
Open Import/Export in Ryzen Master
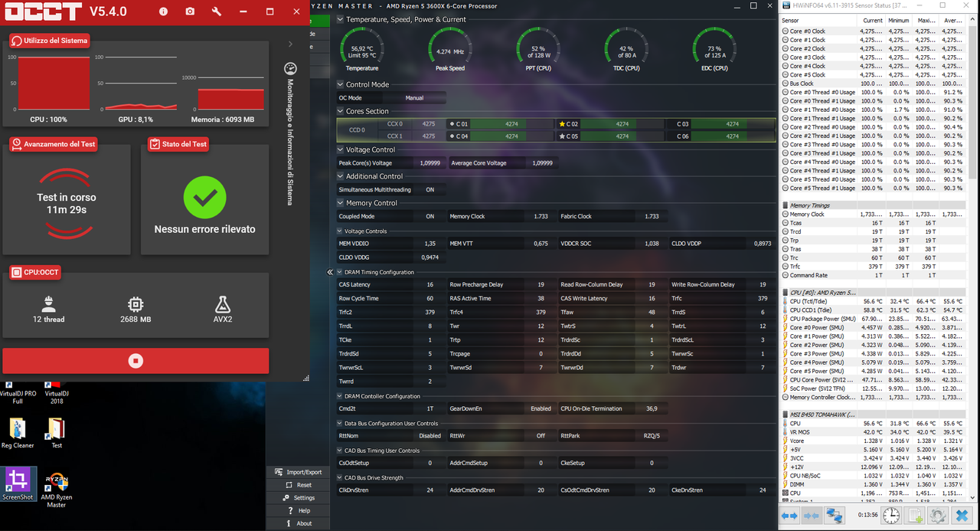297,472
